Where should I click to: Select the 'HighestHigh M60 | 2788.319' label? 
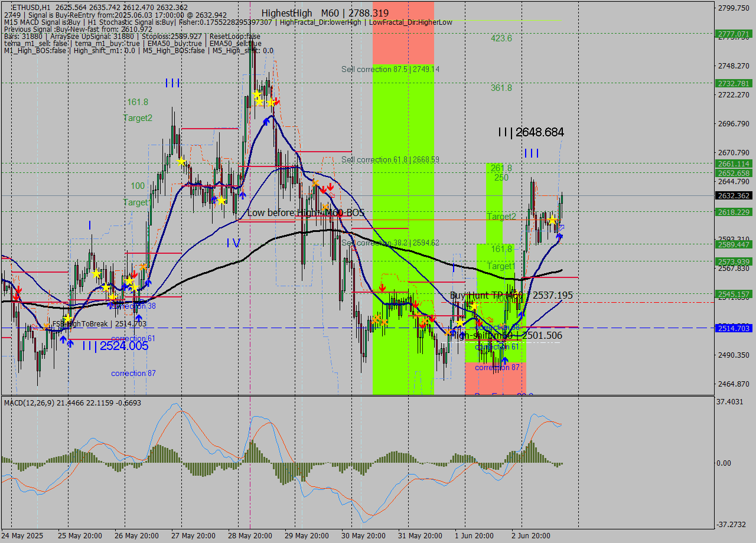pyautogui.click(x=325, y=13)
